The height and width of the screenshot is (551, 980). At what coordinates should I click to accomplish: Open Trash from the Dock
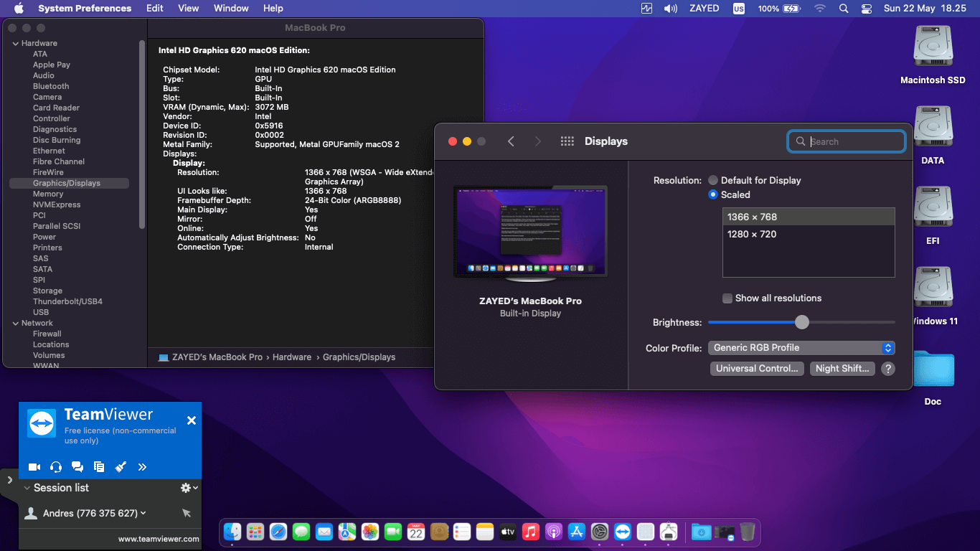coord(748,532)
